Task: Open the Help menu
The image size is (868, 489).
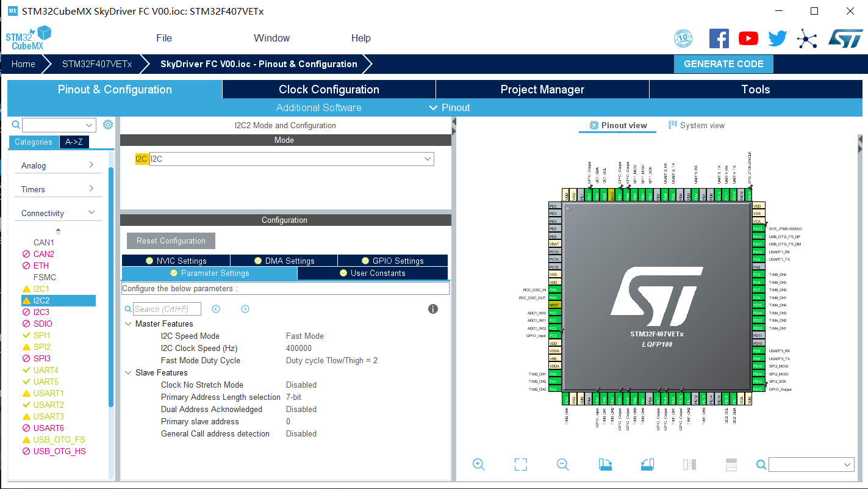Action: (x=361, y=38)
